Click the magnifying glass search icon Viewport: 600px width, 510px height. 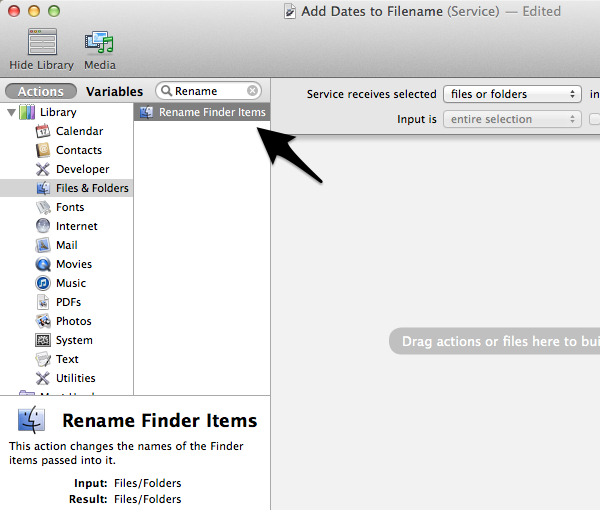(x=166, y=91)
